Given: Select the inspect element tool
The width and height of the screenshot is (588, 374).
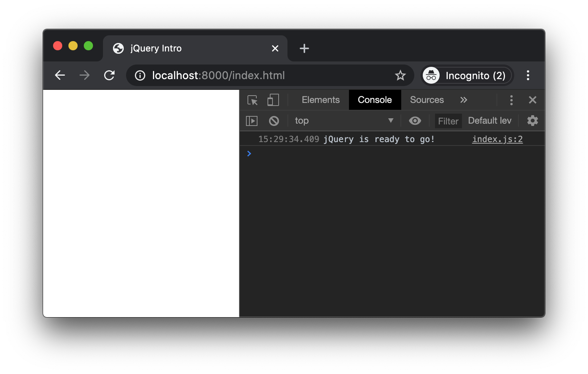Looking at the screenshot, I should tap(252, 100).
